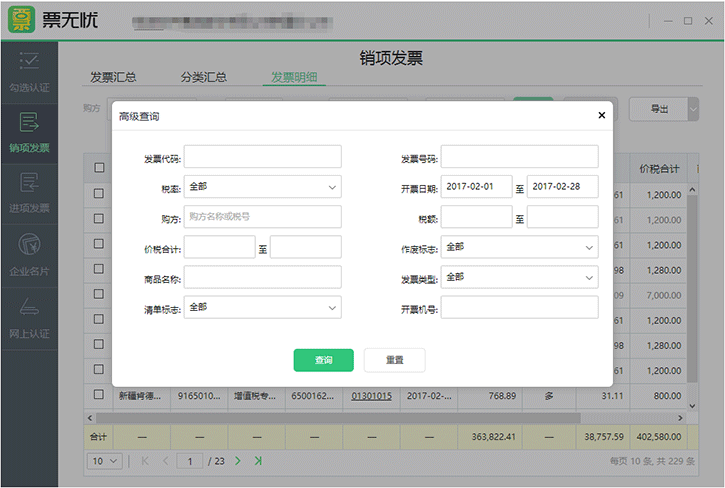Switch to 分类汇总 tab

point(204,77)
